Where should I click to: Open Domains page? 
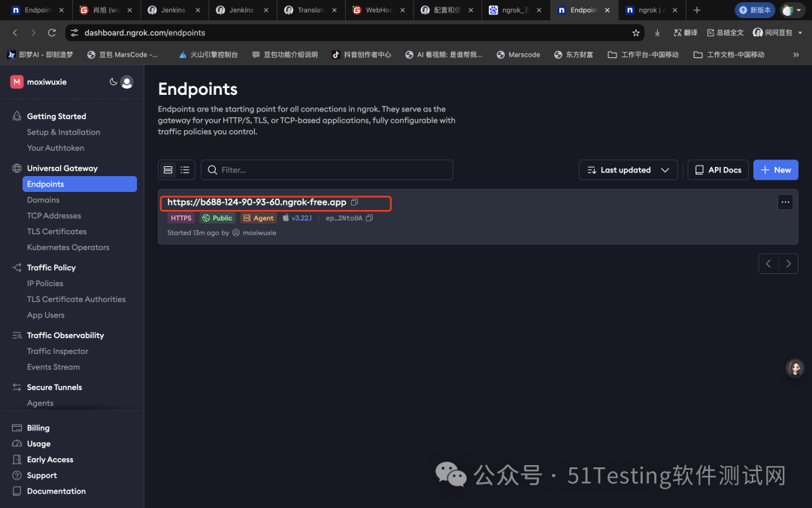click(43, 200)
